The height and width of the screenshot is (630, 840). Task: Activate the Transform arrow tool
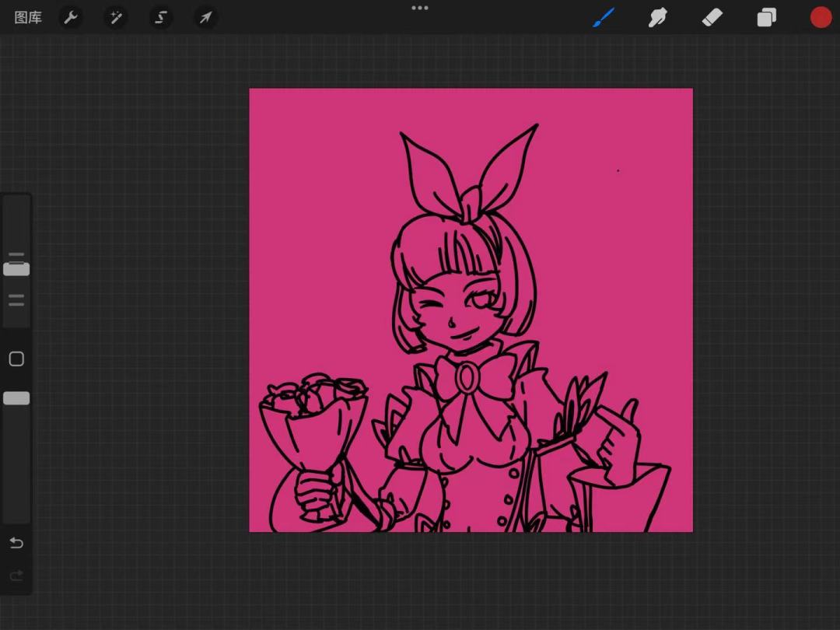(205, 18)
